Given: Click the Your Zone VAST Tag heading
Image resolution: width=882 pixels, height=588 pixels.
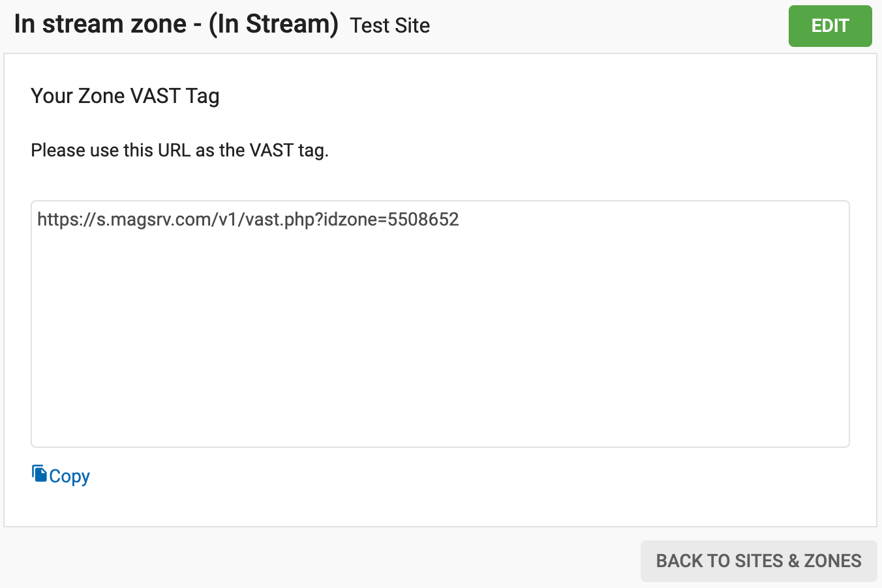Looking at the screenshot, I should click(x=125, y=96).
